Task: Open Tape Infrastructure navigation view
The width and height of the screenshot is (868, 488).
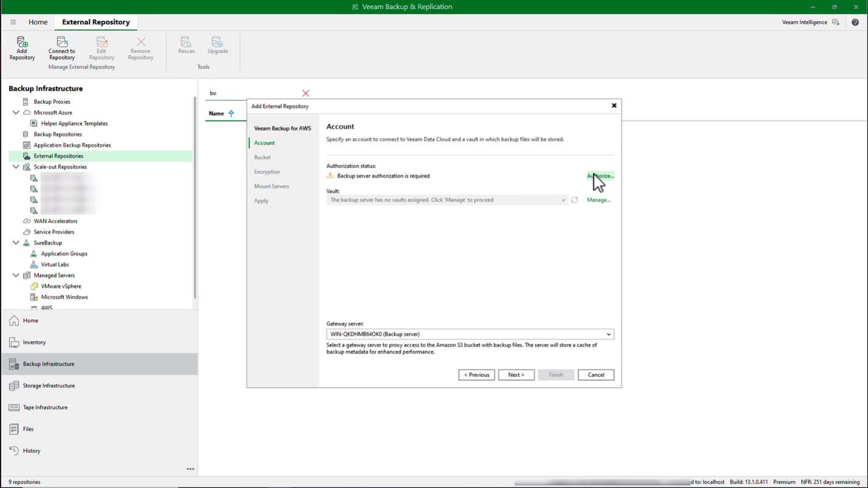Action: (99, 407)
